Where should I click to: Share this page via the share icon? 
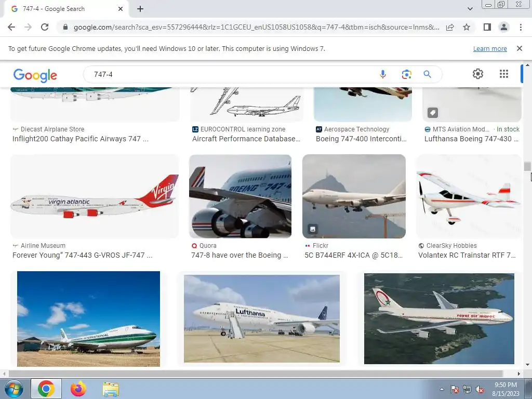pyautogui.click(x=450, y=27)
